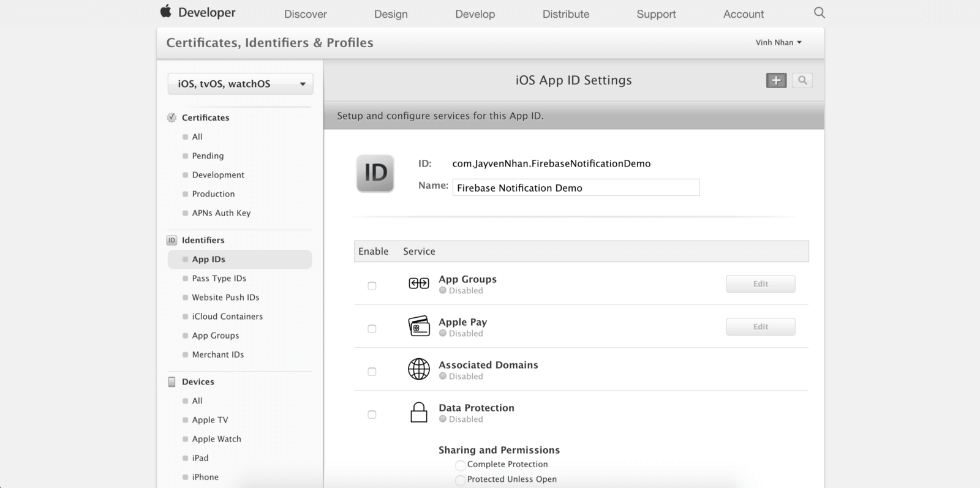Select Complete Protection radio option

(460, 465)
